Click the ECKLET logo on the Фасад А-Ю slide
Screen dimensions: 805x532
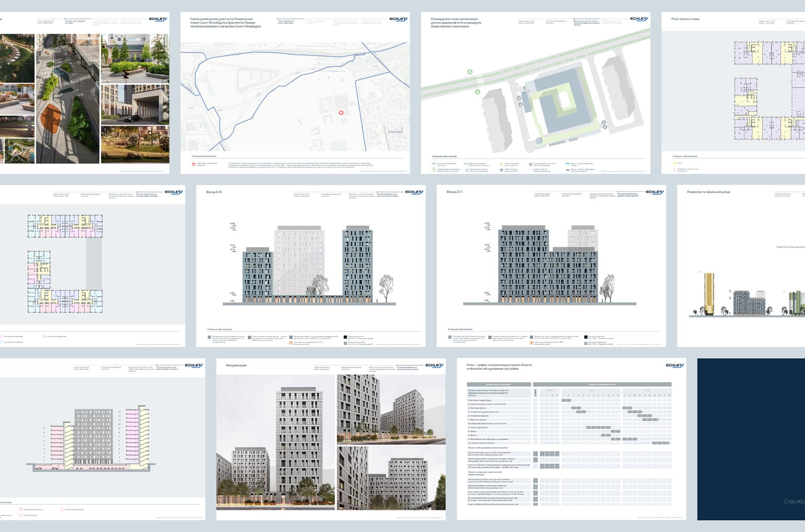point(414,193)
